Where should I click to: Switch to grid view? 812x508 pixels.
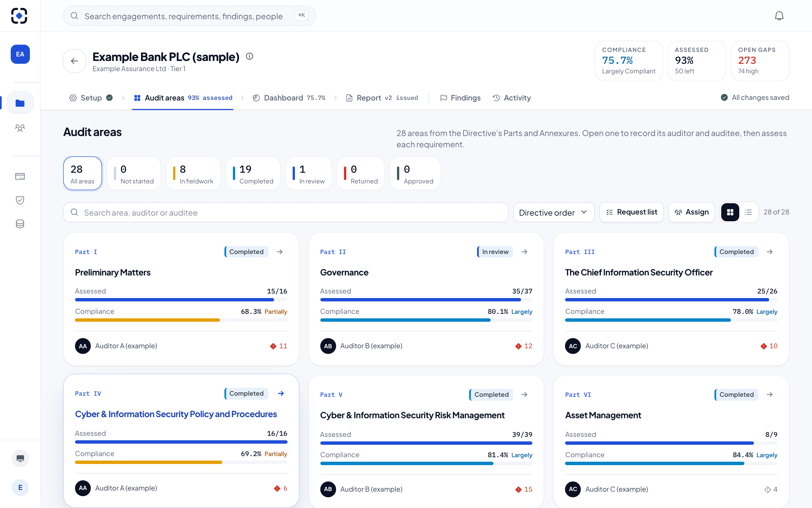[x=730, y=212]
